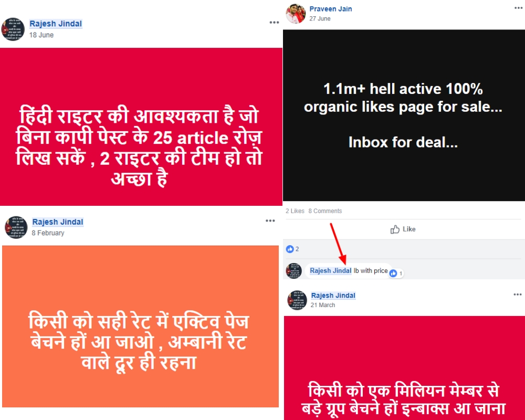Open options menu on 21 March post
Screen dimensions: 525x420
(x=518, y=295)
